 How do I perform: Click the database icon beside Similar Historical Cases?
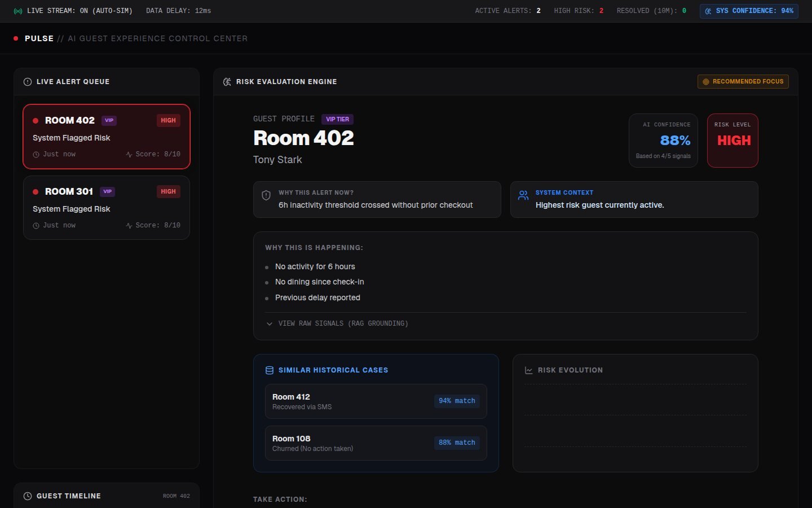(270, 370)
